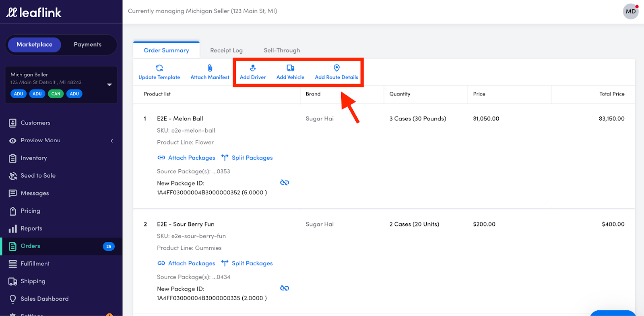Click the Product list column header
644x316 pixels.
157,94
